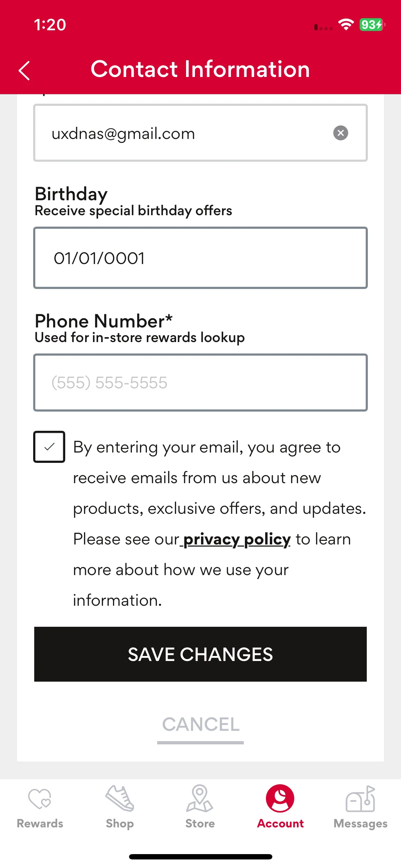401x868 pixels.
Task: Open the Birthday date field
Action: tap(200, 258)
